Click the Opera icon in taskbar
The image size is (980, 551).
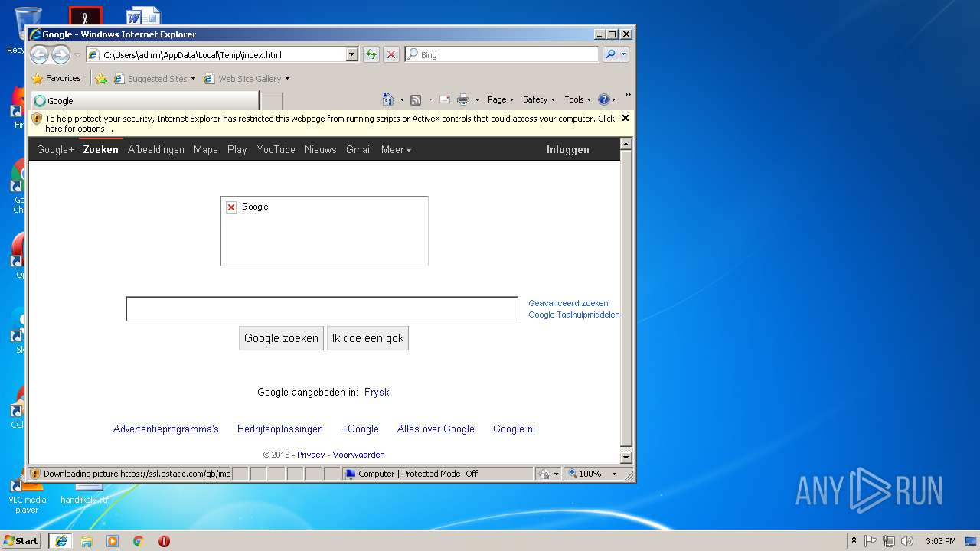(x=164, y=541)
